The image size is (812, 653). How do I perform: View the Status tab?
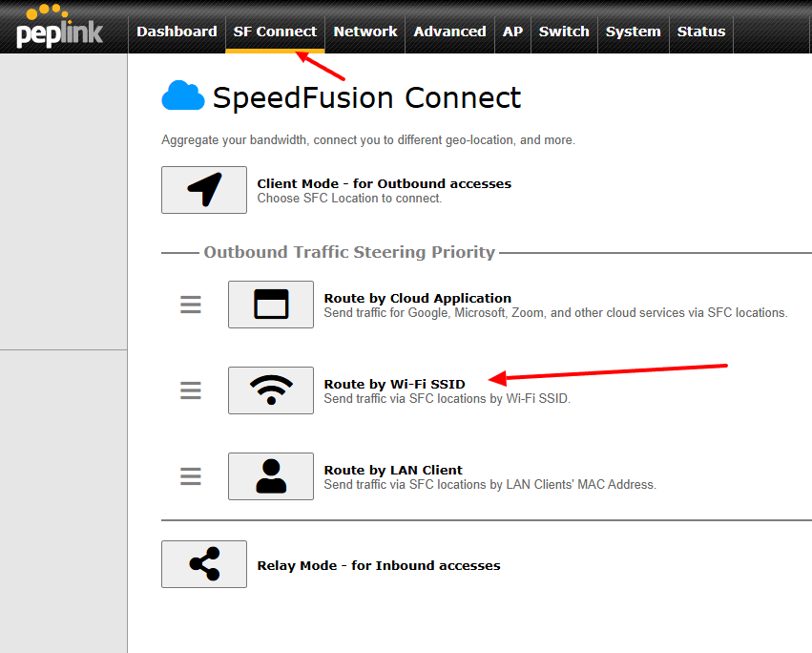701,32
